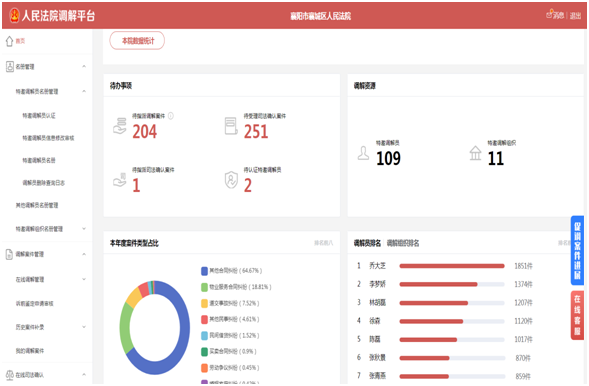The image size is (589, 386).
Task: Collapse the 名册管理 menu chevron
Action: [84, 66]
